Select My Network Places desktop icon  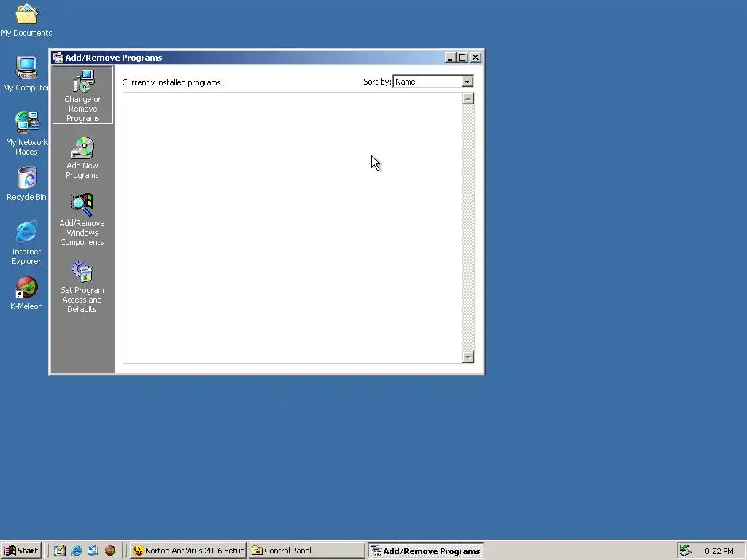(x=26, y=133)
